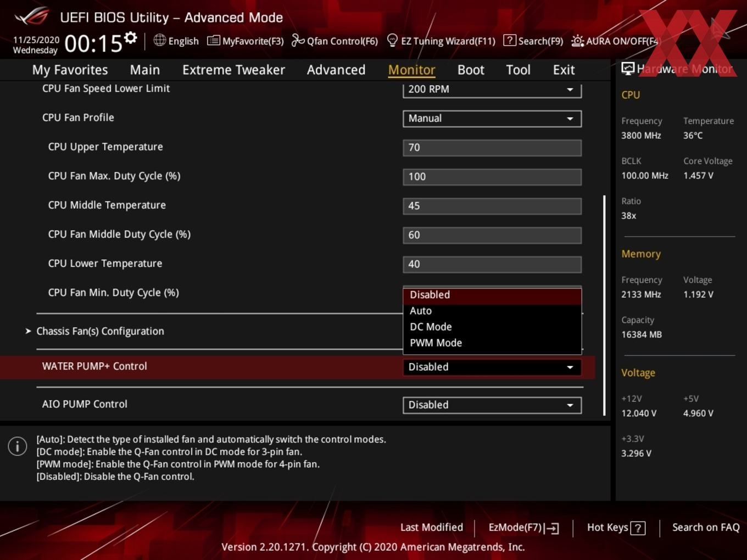Image resolution: width=747 pixels, height=560 pixels.
Task: Select Disabled in the open dropdown list
Action: [492, 295]
